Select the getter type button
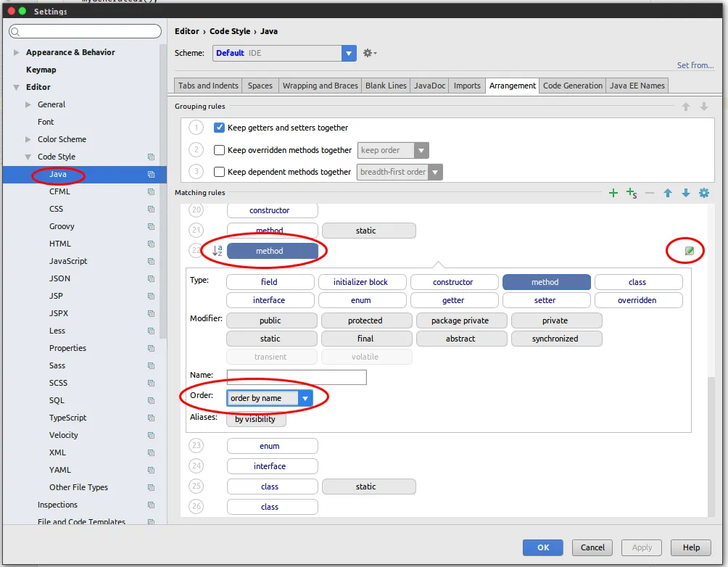This screenshot has width=728, height=567. coord(454,300)
